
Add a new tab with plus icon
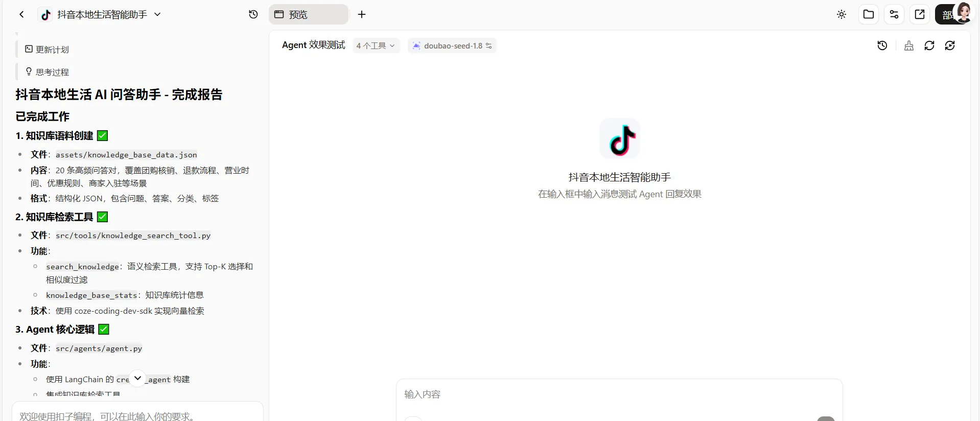tap(362, 14)
